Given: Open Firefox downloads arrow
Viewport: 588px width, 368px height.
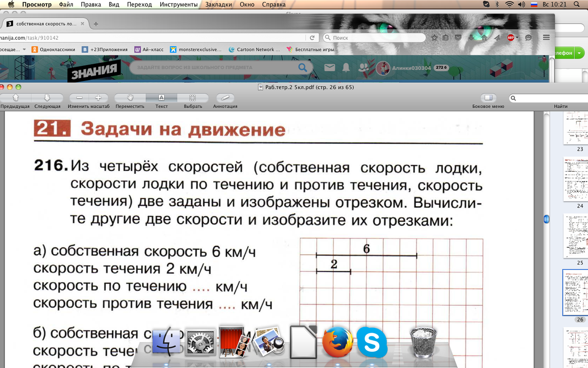Looking at the screenshot, I should point(471,37).
